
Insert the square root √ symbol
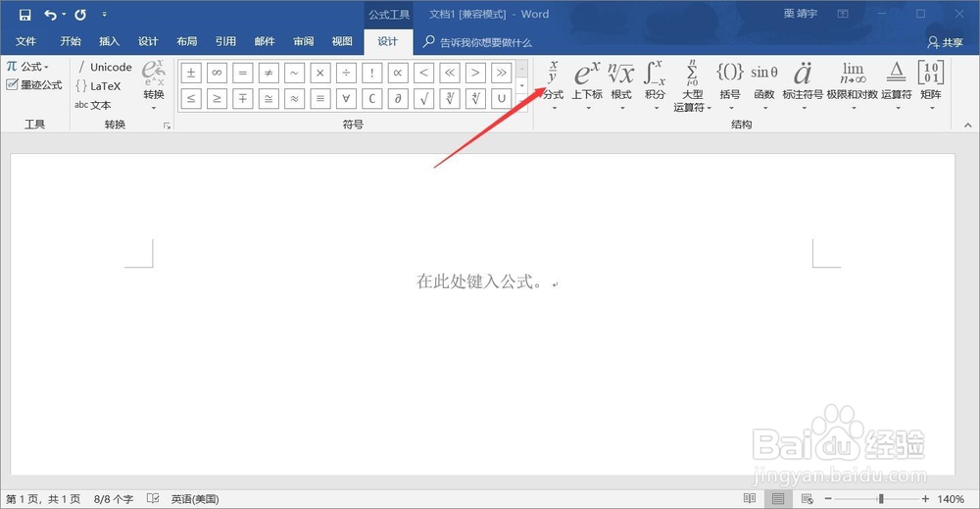click(x=423, y=99)
